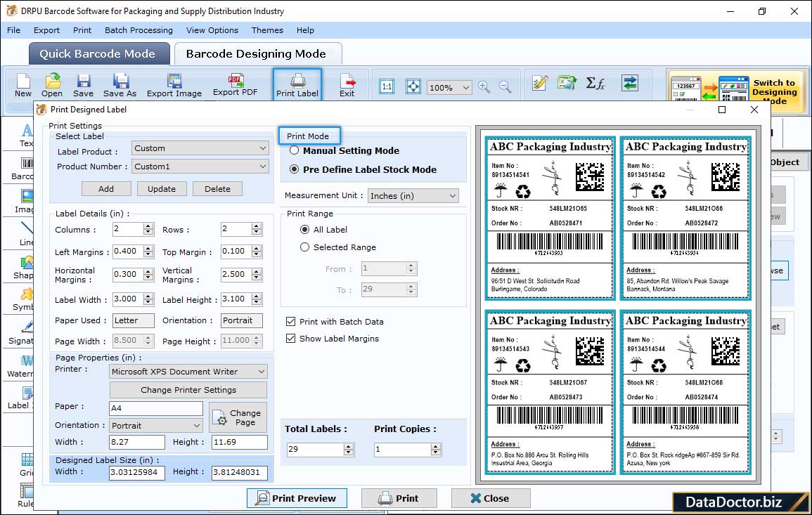Toggle Print with Batch Data checkbox

(x=290, y=321)
